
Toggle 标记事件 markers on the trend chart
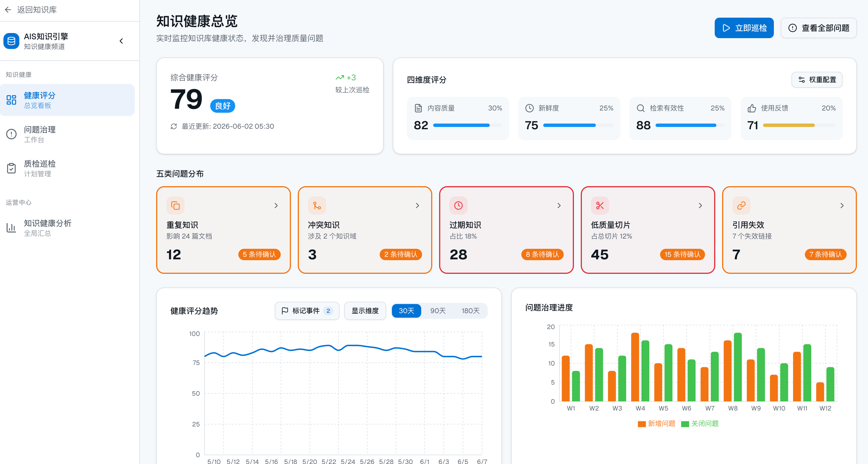[x=307, y=311]
